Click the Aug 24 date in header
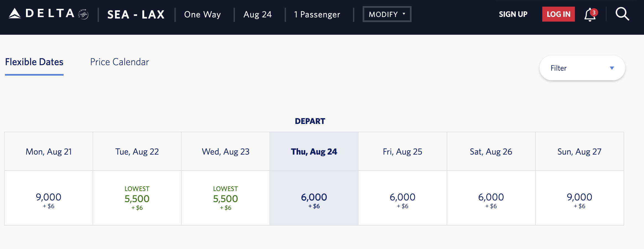The image size is (644, 249). (258, 14)
